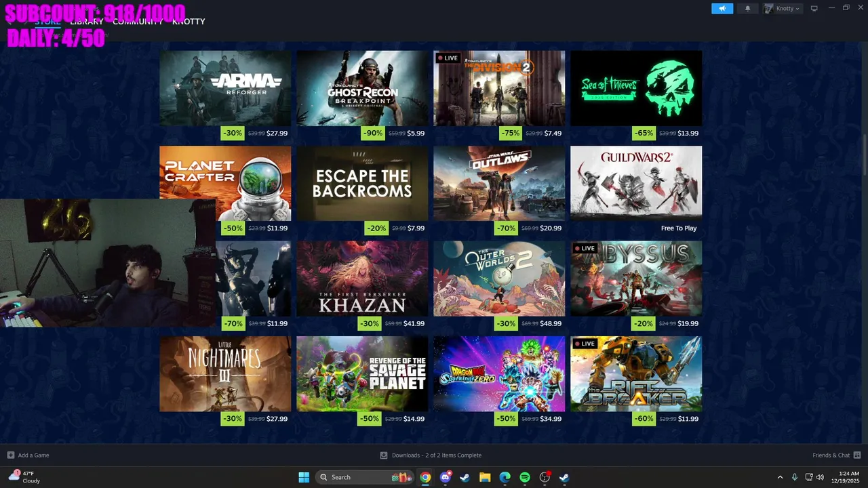Click the -90% Ghost Recon discount badge
The image size is (868, 488).
(x=373, y=134)
